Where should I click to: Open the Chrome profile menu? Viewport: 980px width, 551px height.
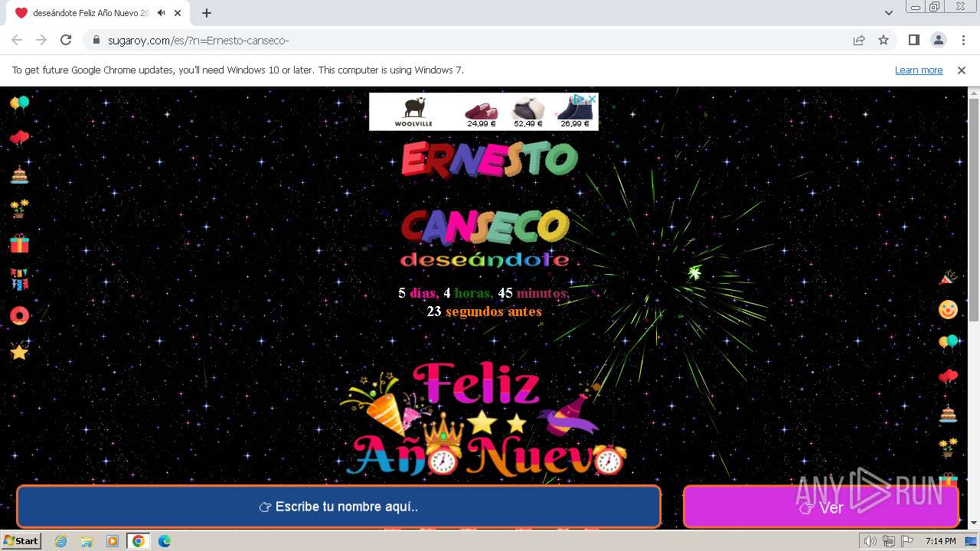938,40
